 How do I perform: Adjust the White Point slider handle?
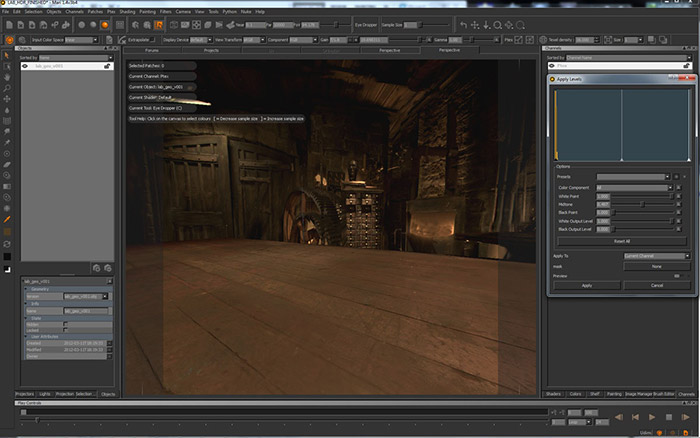[x=671, y=196]
